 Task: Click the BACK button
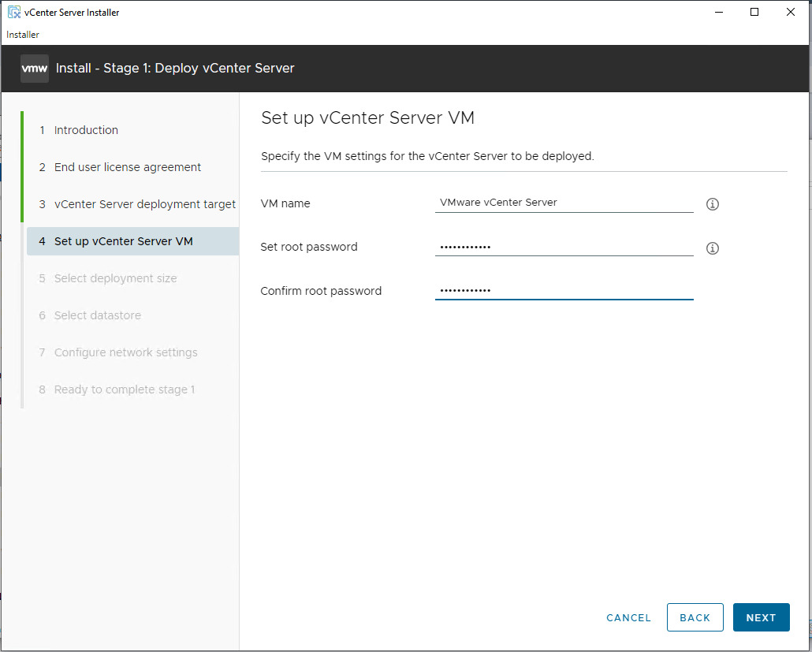click(x=695, y=617)
